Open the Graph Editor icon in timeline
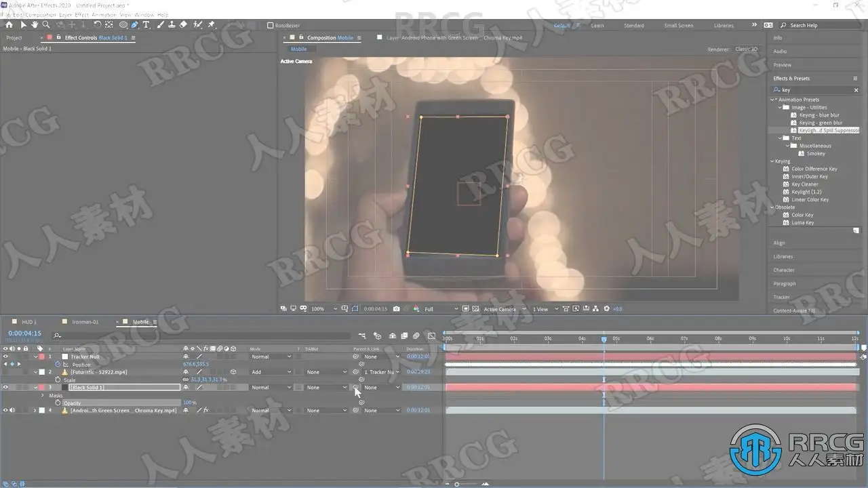 coord(431,335)
